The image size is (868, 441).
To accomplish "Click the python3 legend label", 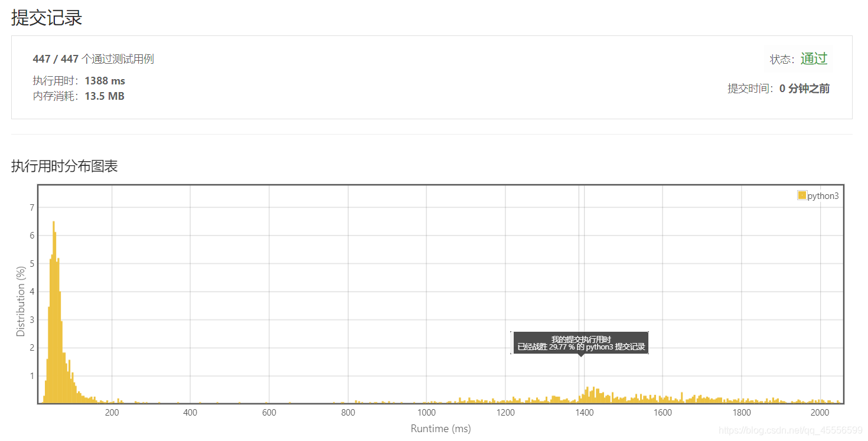I will point(823,196).
